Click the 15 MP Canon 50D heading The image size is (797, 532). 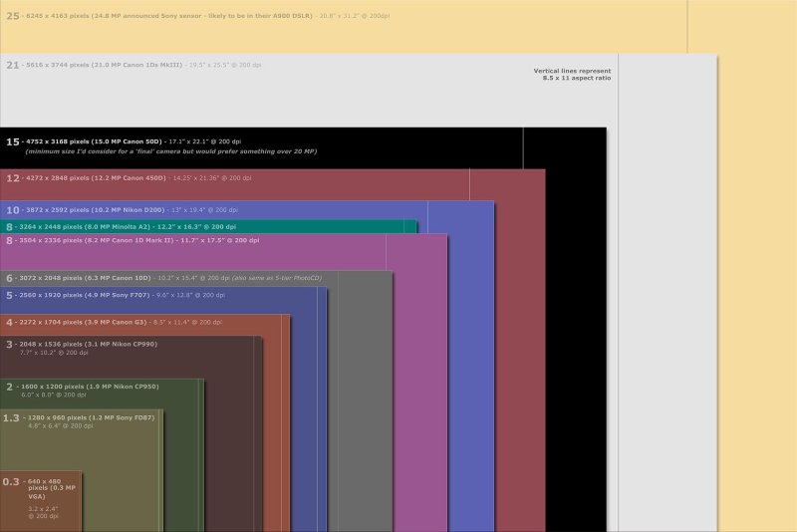coord(124,141)
